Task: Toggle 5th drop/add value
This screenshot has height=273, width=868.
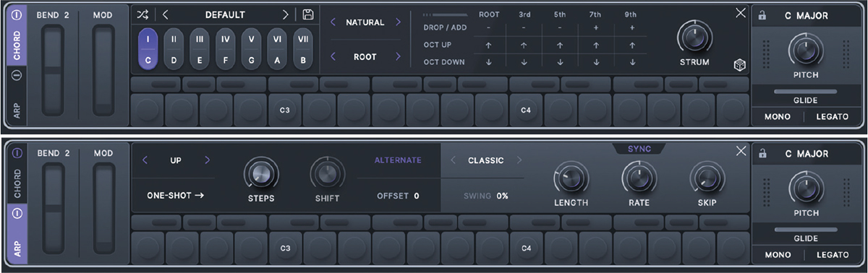Action: pos(560,28)
